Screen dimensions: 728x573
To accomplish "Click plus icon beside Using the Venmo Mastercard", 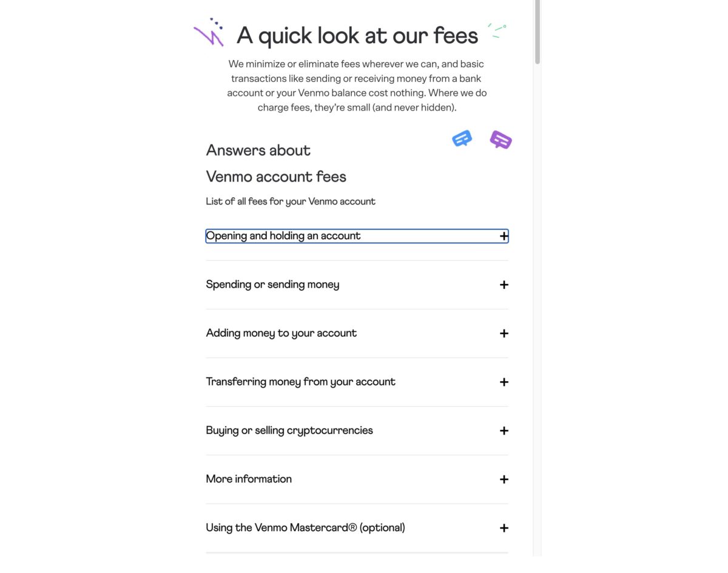I will tap(504, 528).
